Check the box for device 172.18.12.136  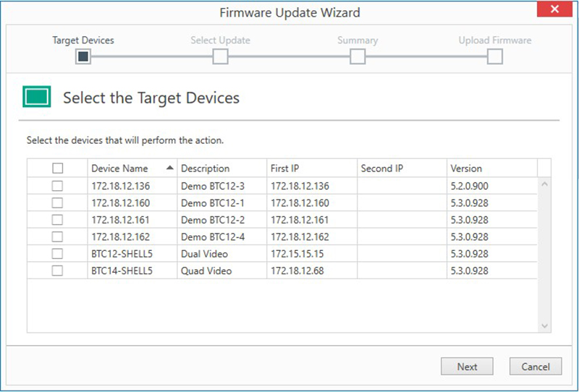57,186
